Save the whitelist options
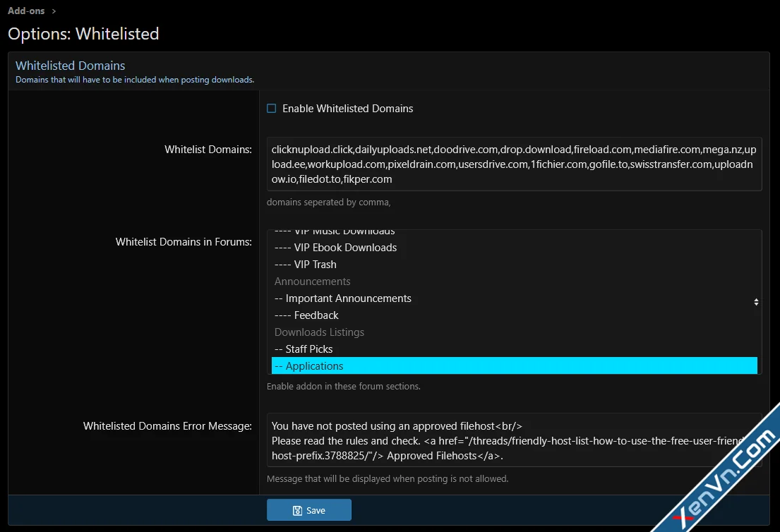The width and height of the screenshot is (780, 532). (309, 510)
